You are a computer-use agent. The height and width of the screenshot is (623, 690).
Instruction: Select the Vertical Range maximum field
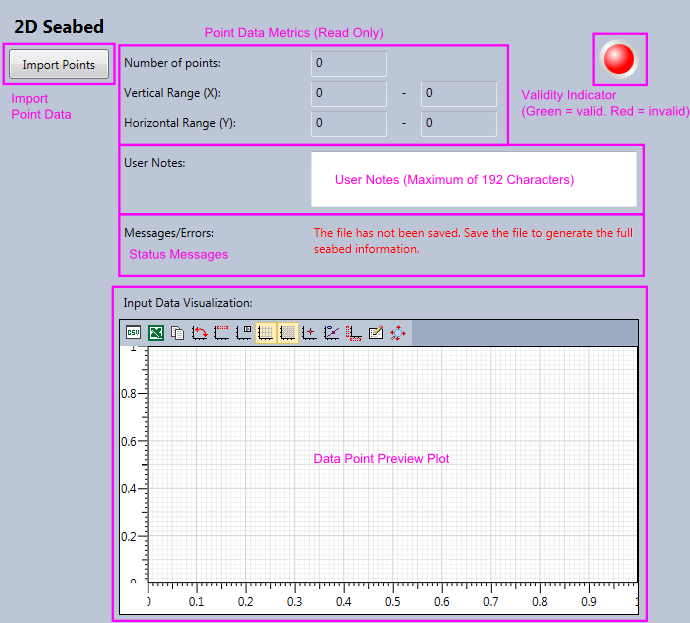coord(459,94)
